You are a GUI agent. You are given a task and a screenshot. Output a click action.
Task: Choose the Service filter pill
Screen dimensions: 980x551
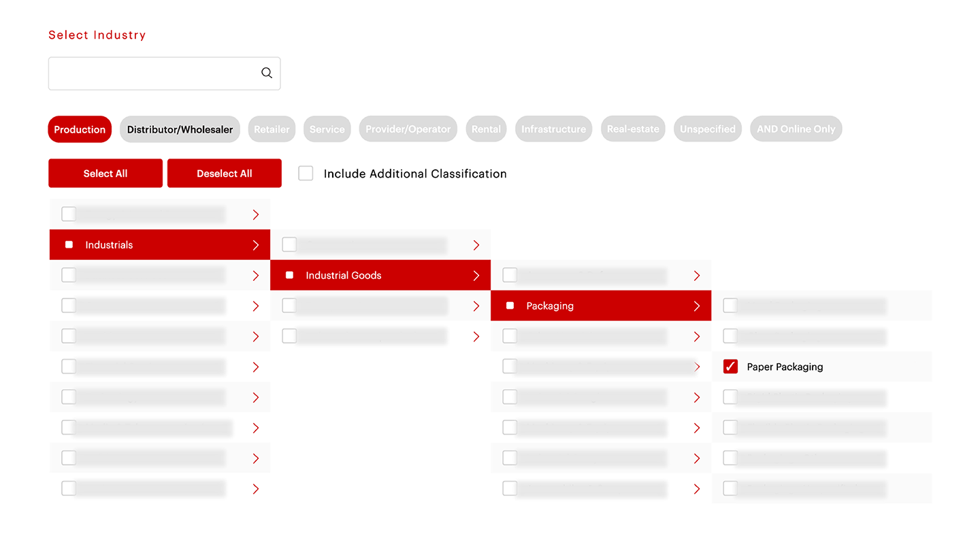coord(327,129)
